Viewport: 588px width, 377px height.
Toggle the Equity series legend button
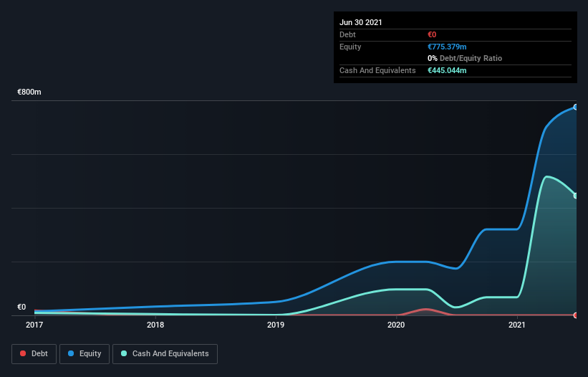(85, 354)
